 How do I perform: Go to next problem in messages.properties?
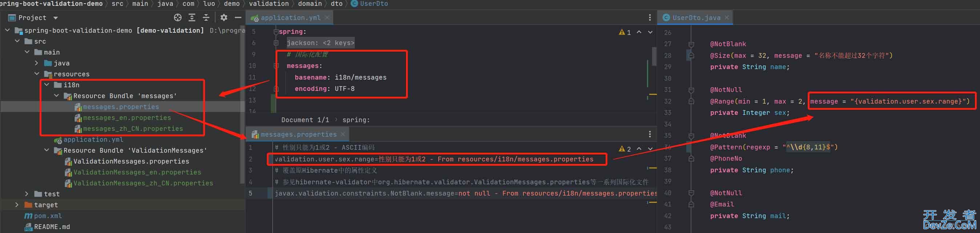(x=650, y=149)
